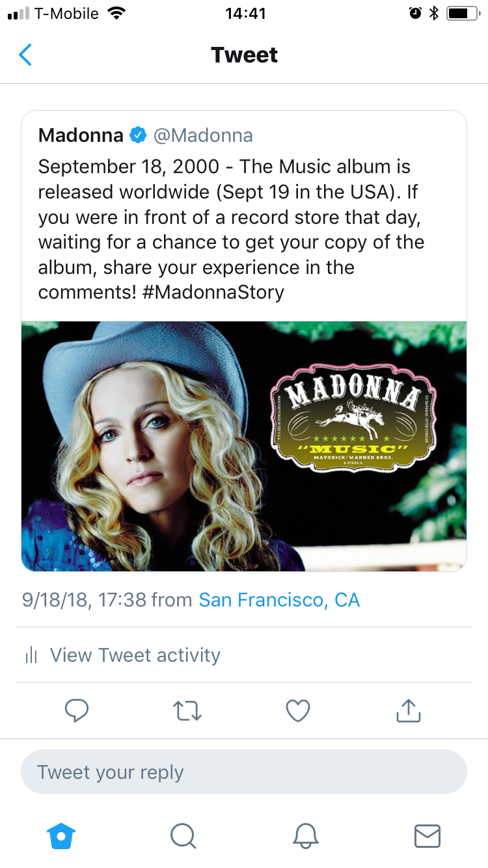Tap the battery icon in status bar
This screenshot has width=488, height=868.
click(x=463, y=14)
